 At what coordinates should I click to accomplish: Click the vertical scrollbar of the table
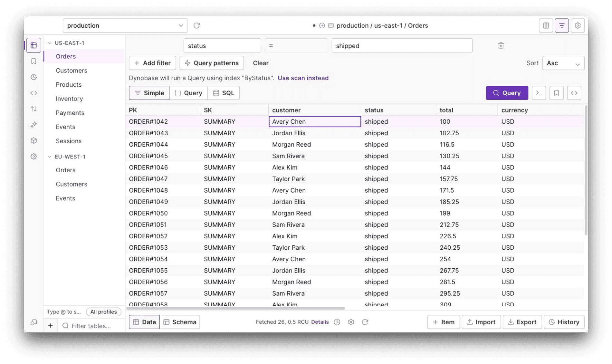click(x=586, y=170)
